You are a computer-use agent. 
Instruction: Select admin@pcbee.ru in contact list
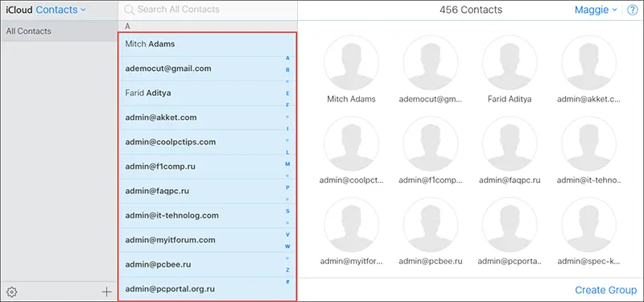click(207, 265)
